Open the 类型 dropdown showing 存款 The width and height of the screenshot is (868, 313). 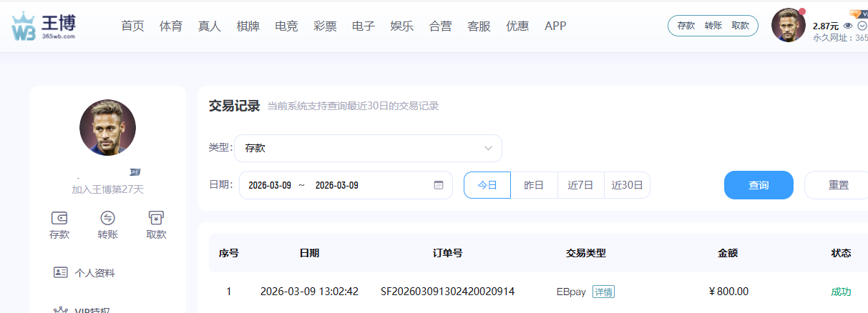[368, 149]
